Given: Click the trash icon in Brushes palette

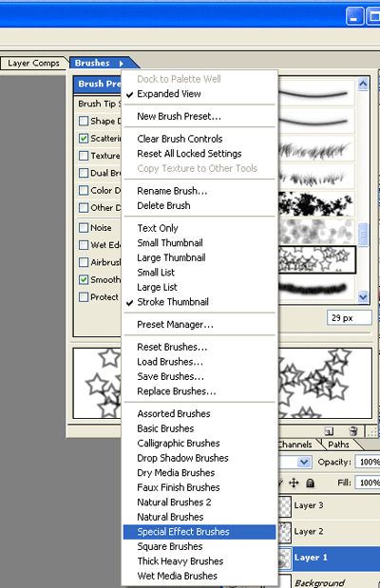Looking at the screenshot, I should click(x=353, y=431).
